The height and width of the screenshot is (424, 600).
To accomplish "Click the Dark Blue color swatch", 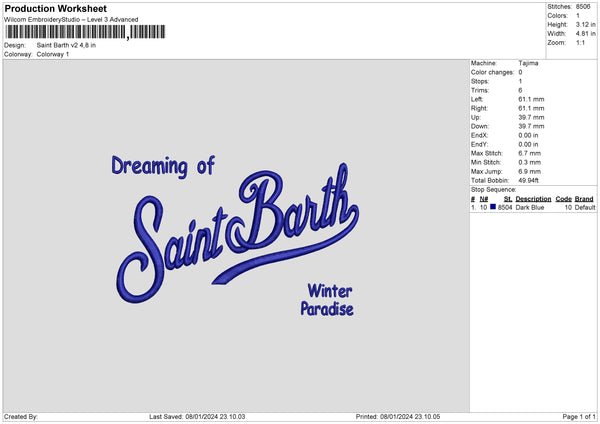I will point(493,207).
